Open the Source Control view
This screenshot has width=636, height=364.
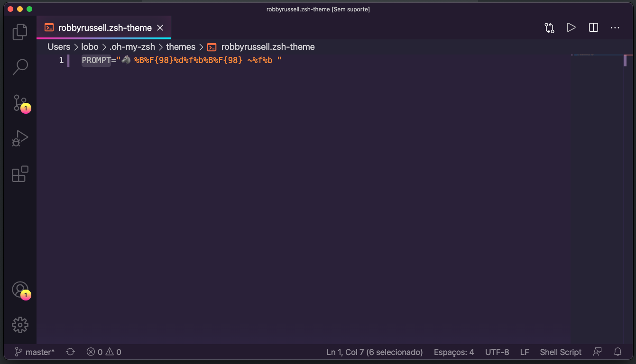pos(20,102)
